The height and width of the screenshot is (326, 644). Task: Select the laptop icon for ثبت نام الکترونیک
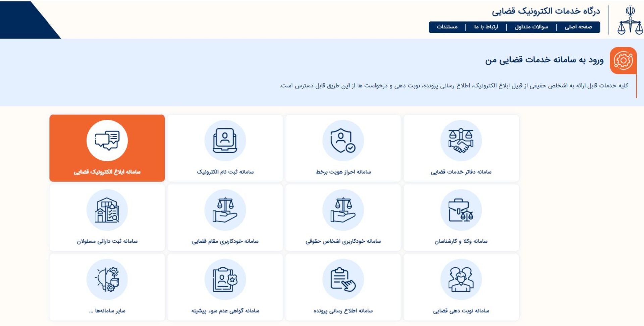pyautogui.click(x=225, y=141)
